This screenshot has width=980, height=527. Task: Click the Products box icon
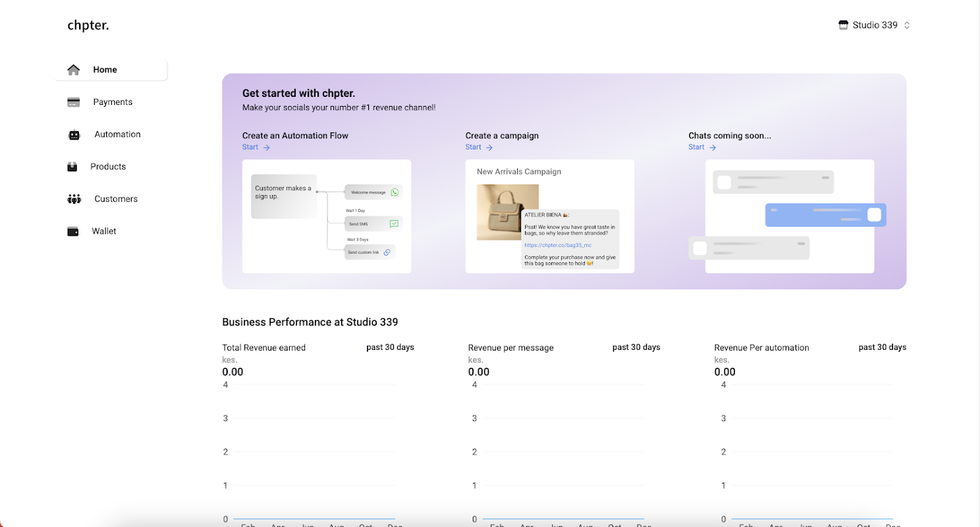72,167
